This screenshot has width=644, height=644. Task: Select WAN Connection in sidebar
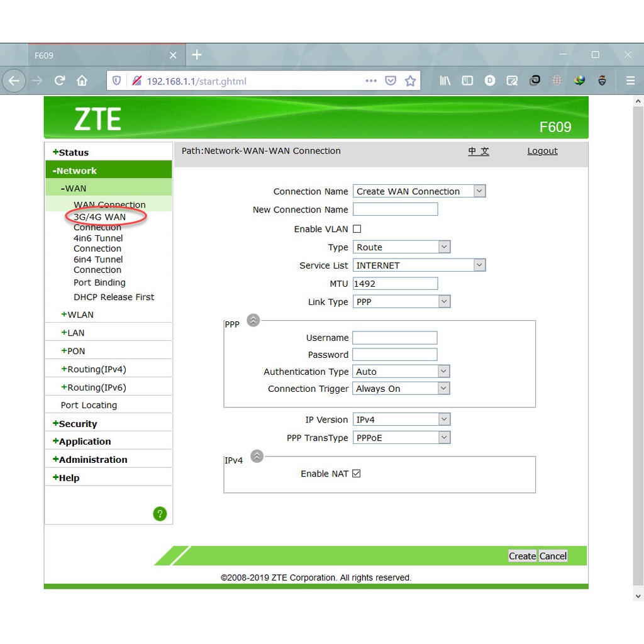[x=109, y=204]
